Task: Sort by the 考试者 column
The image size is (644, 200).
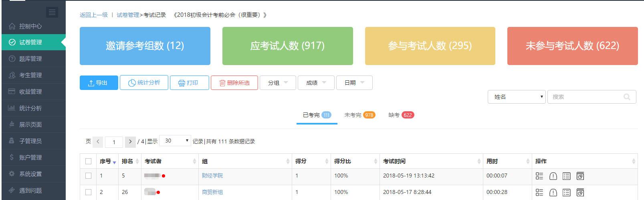Action: point(170,161)
